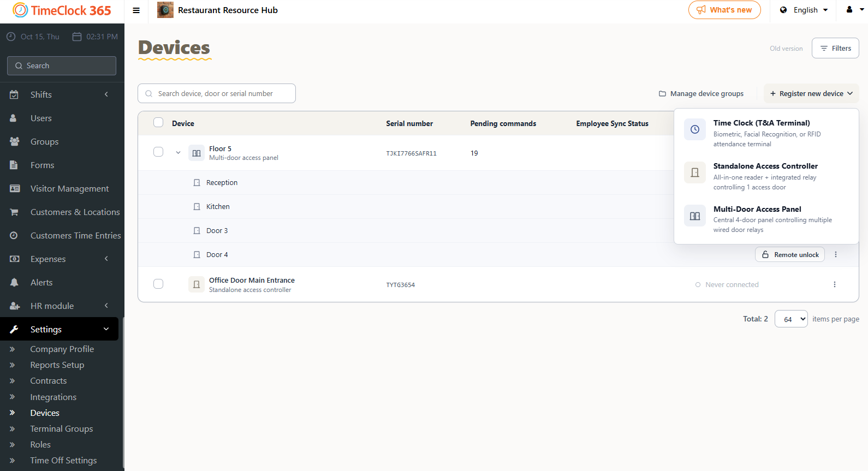Image resolution: width=868 pixels, height=471 pixels.
Task: Open Integrations under Settings
Action: (53, 397)
